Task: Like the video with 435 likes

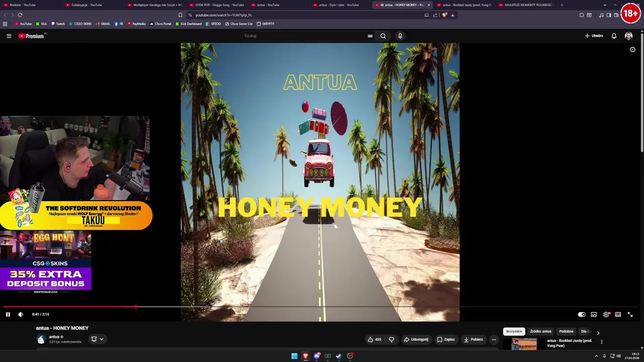Action: click(374, 339)
